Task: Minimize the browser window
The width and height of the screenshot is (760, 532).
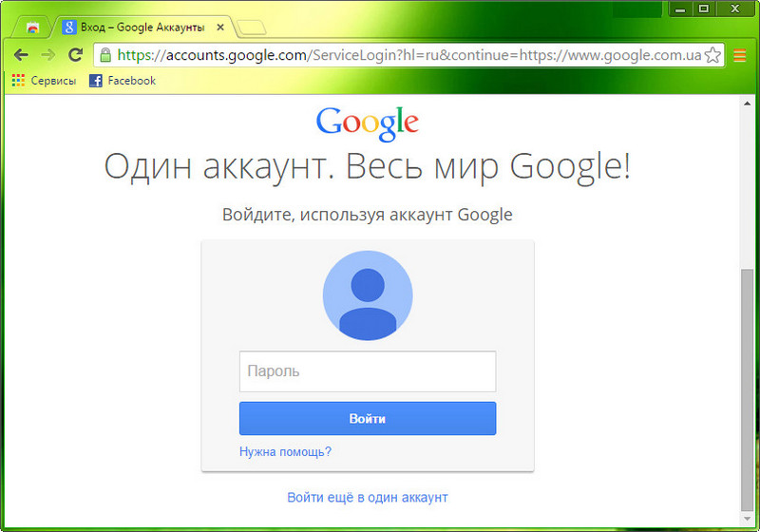Action: coord(680,9)
